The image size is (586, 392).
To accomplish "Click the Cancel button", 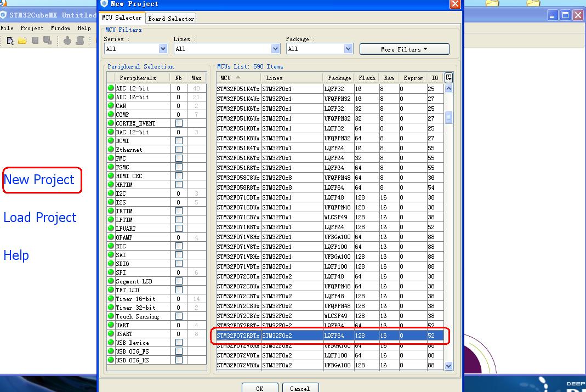I will coord(300,388).
